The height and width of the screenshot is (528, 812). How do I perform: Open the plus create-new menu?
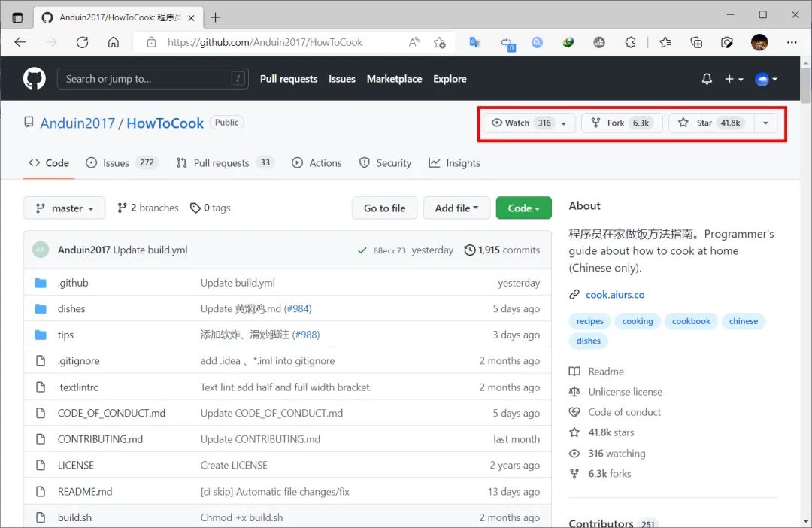[x=734, y=79]
